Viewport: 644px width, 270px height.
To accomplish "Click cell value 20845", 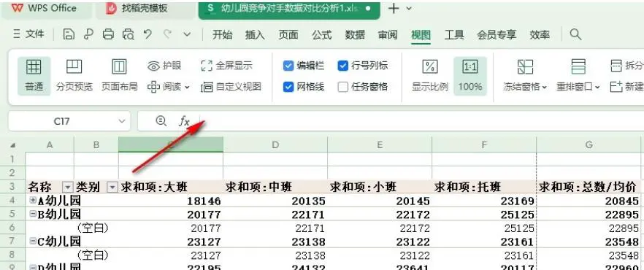I will click(589, 200).
